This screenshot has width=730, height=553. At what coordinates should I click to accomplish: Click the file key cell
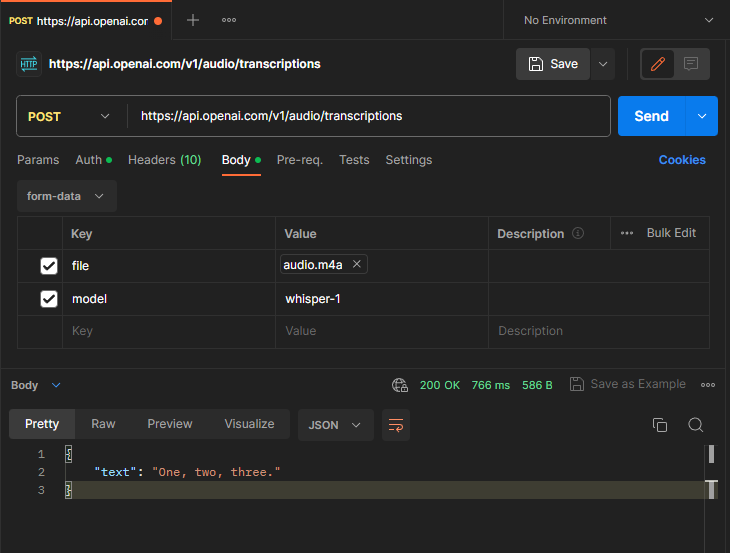(169, 266)
